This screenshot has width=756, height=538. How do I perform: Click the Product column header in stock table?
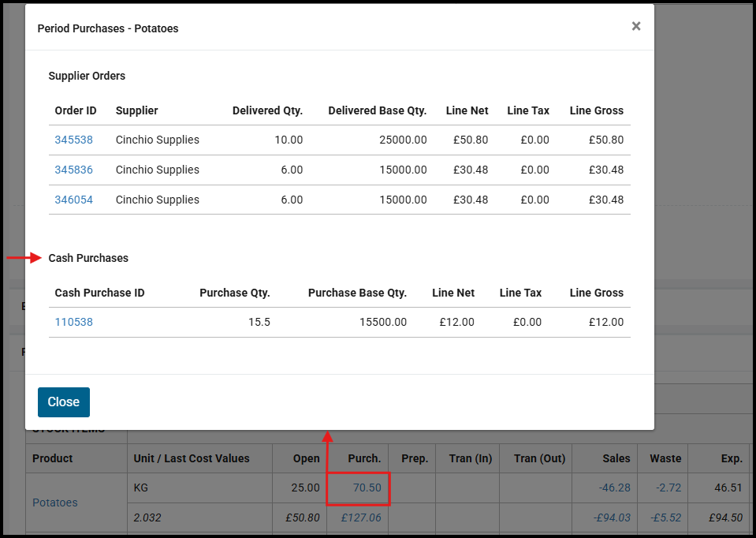(53, 458)
